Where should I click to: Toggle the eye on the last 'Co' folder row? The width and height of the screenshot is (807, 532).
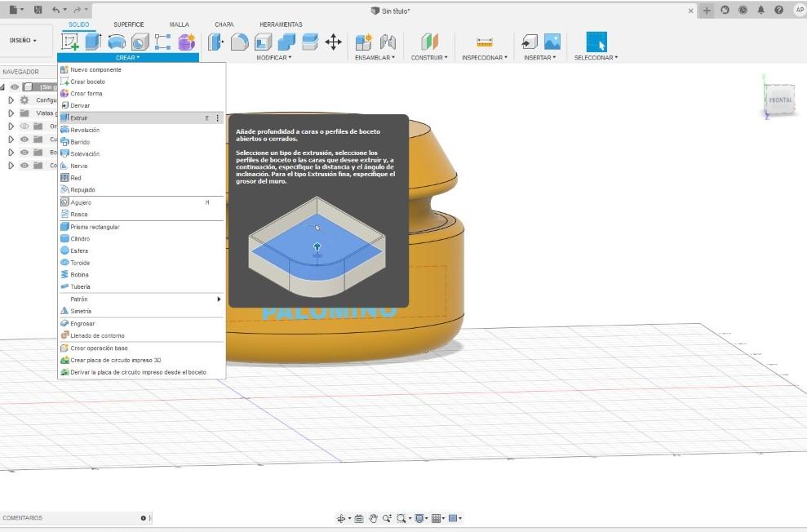pyautogui.click(x=24, y=165)
